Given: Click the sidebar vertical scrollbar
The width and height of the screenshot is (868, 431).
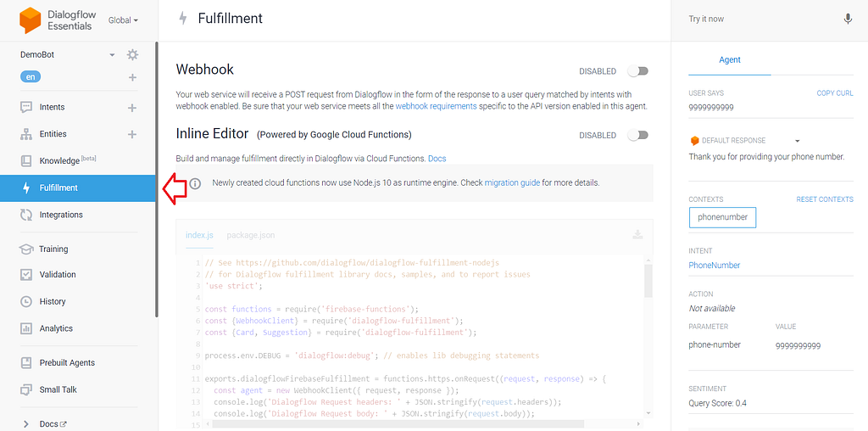Looking at the screenshot, I should (157, 180).
